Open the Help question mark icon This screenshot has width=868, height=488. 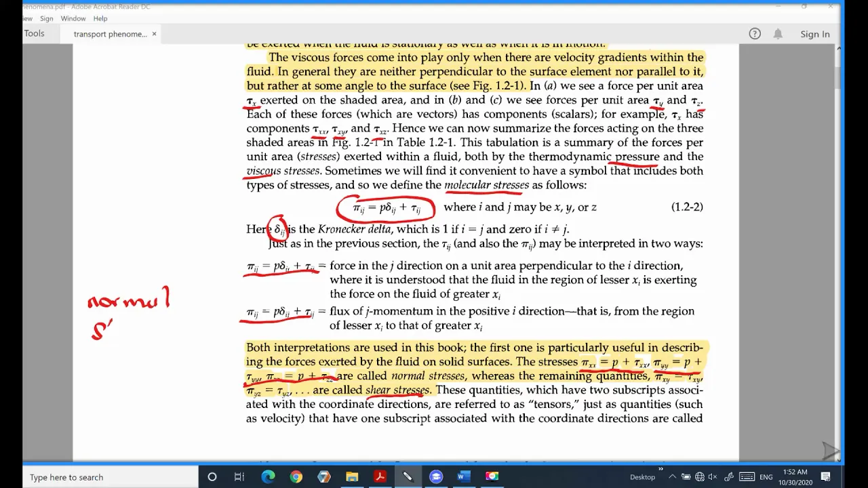(755, 34)
